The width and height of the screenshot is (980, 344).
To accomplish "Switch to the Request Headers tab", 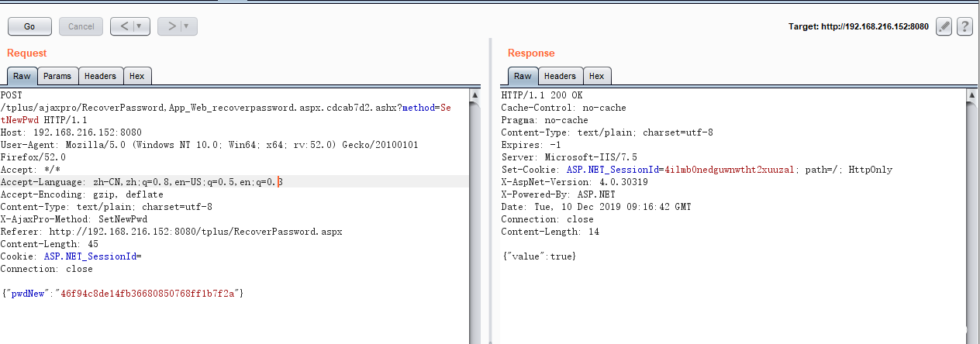I will coord(100,76).
